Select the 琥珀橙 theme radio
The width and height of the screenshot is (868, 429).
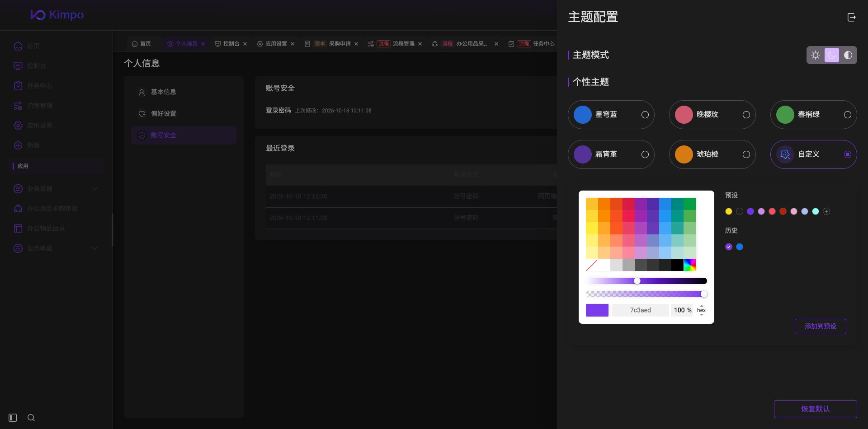point(746,154)
